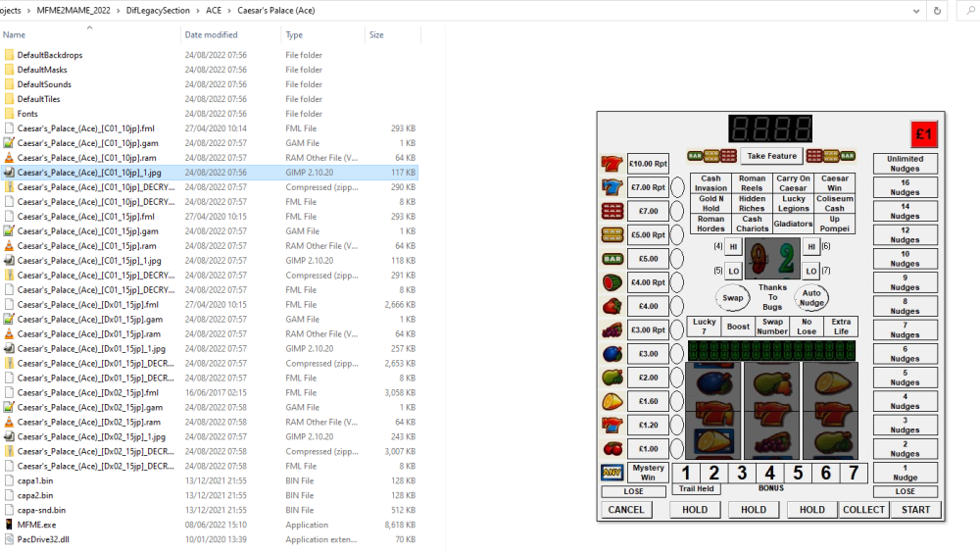Click the Auto Nudge round button
980x555 pixels.
click(811, 298)
